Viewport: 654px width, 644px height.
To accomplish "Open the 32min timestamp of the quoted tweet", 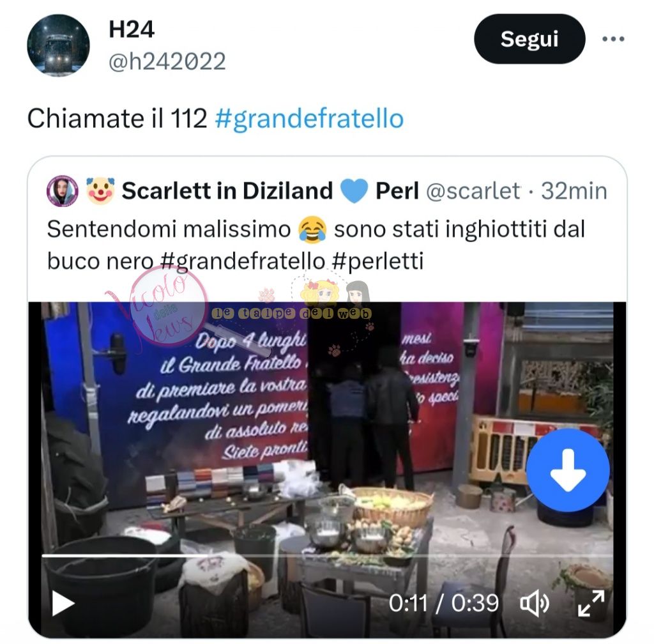I will (574, 191).
